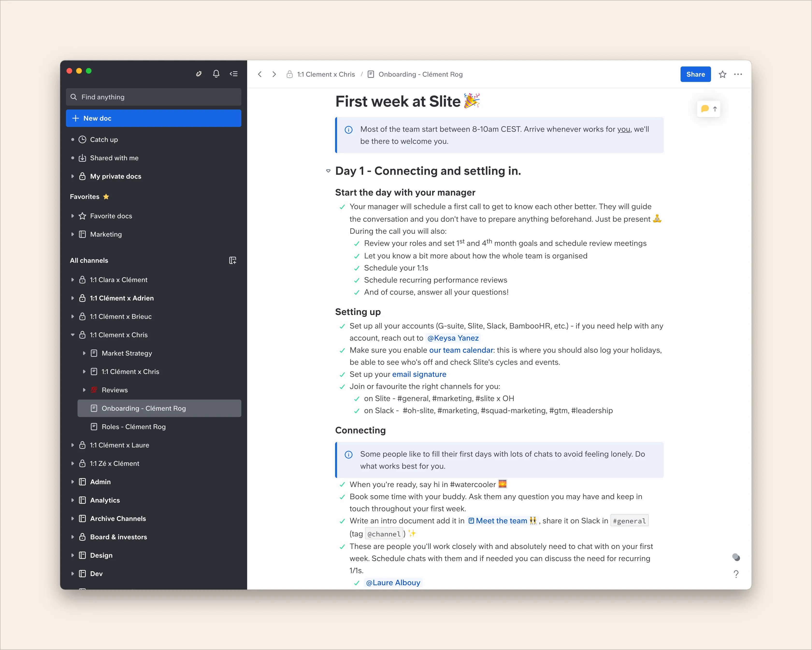
Task: Collapse the sidebar with the toggle icon
Action: pyautogui.click(x=234, y=74)
